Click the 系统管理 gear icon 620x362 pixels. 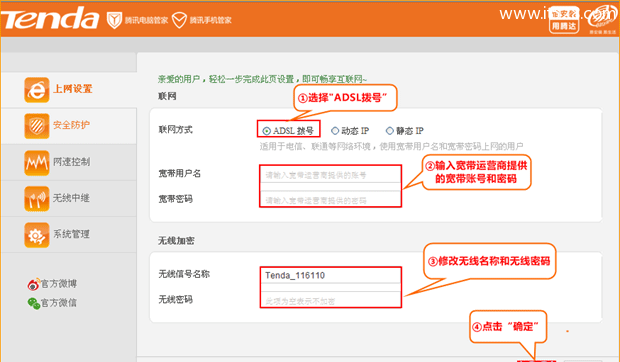pyautogui.click(x=37, y=235)
